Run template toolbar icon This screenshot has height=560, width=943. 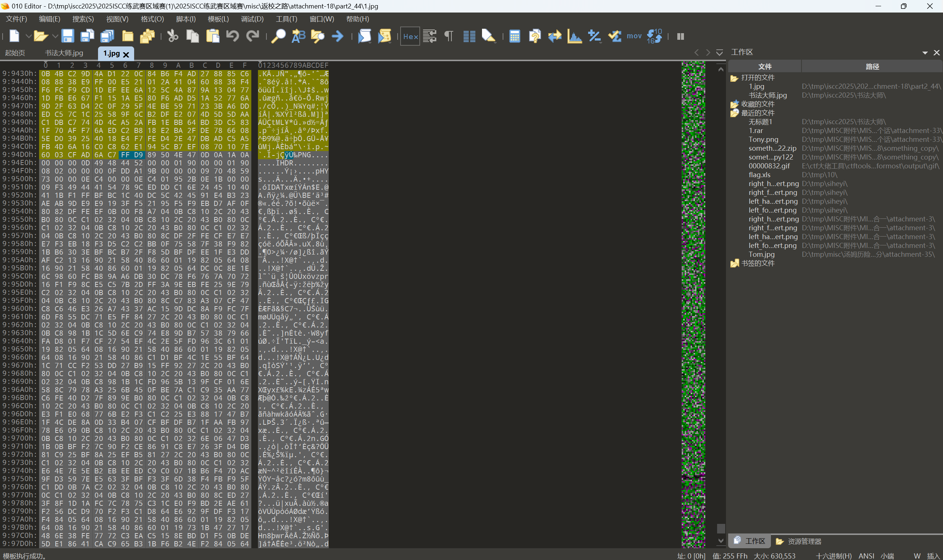coord(384,36)
